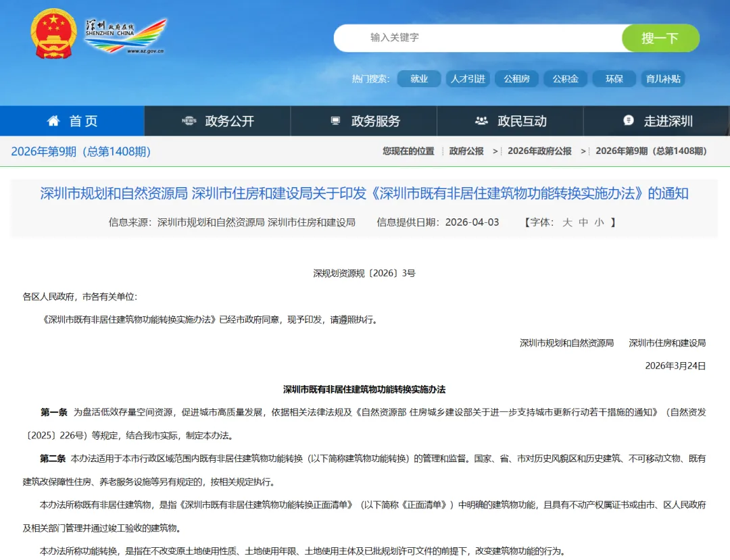Click the bold 第二条 article heading
The width and height of the screenshot is (730, 560).
click(x=53, y=459)
